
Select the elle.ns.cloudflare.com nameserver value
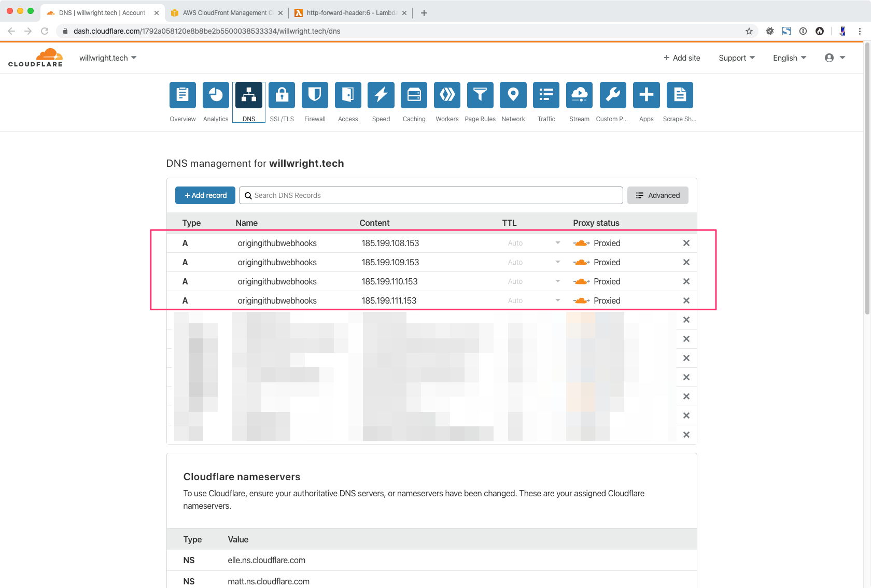(x=266, y=560)
